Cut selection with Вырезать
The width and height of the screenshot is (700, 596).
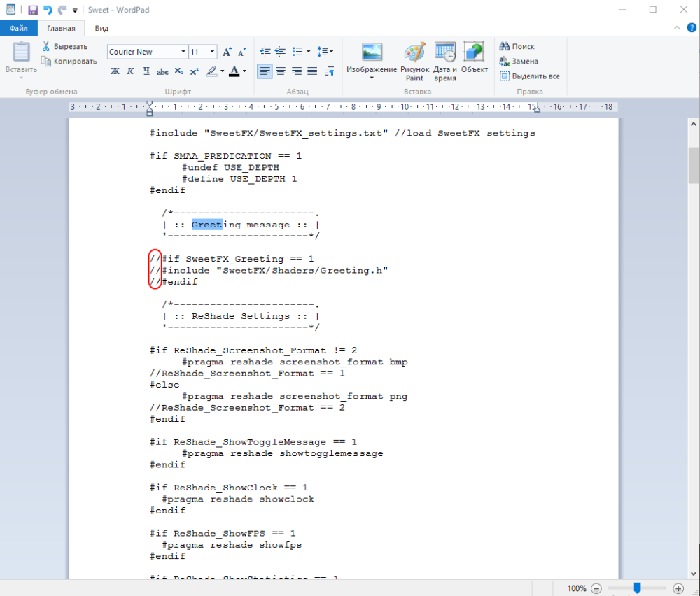[65, 46]
